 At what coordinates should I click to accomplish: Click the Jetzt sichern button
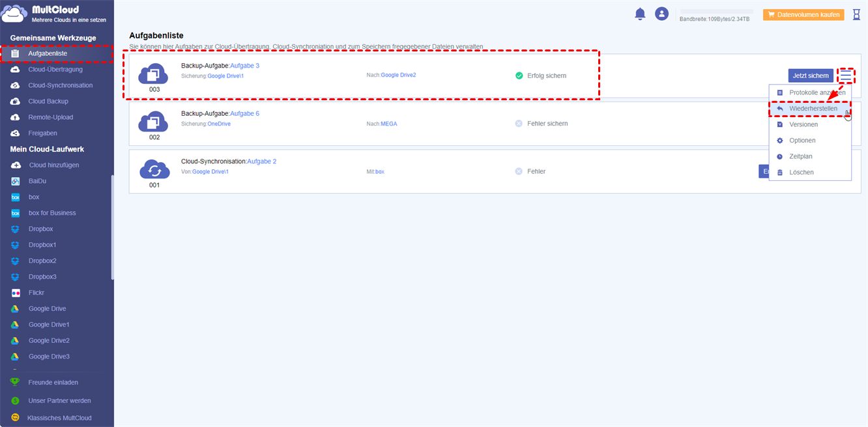(811, 76)
